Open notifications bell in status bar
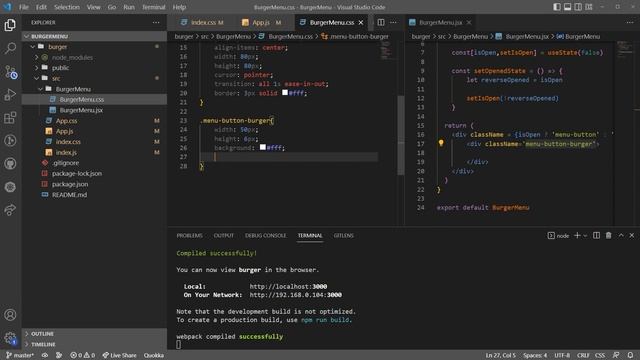Image resolution: width=640 pixels, height=360 pixels. (630, 355)
